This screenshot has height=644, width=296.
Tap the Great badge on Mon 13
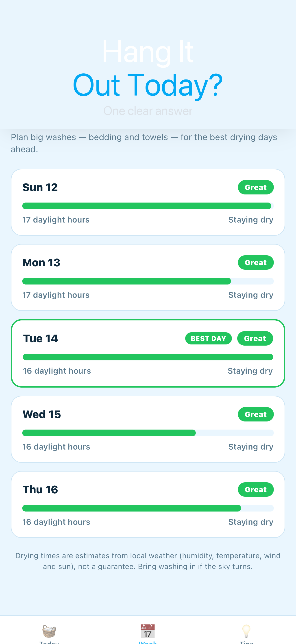(256, 262)
